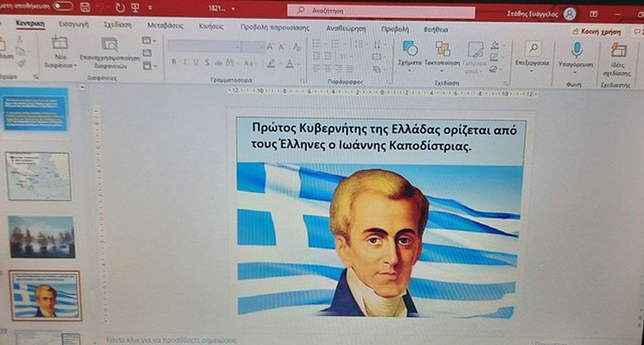Screen dimensions: 644x345
Task: Open Ribbon Display Options icon
Action: click(x=593, y=14)
